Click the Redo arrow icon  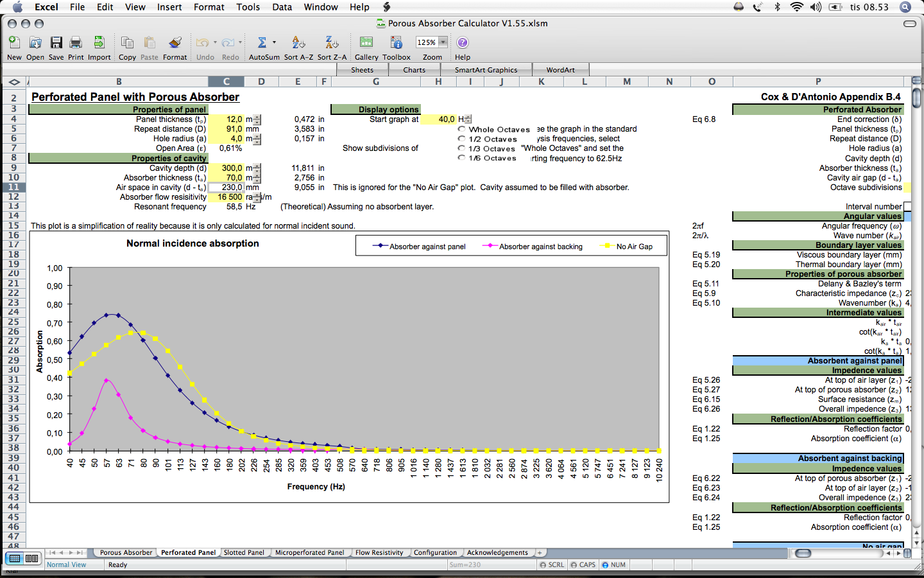228,43
